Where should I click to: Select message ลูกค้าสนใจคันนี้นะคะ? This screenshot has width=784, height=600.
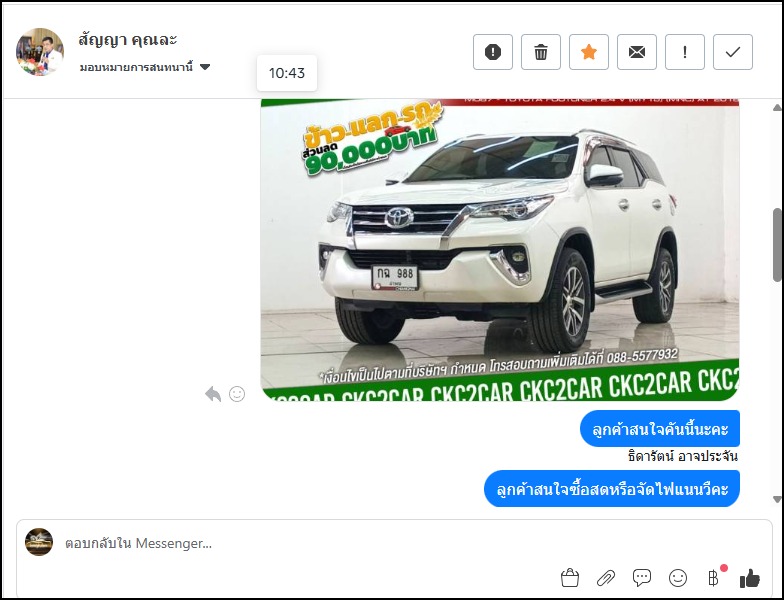point(660,428)
